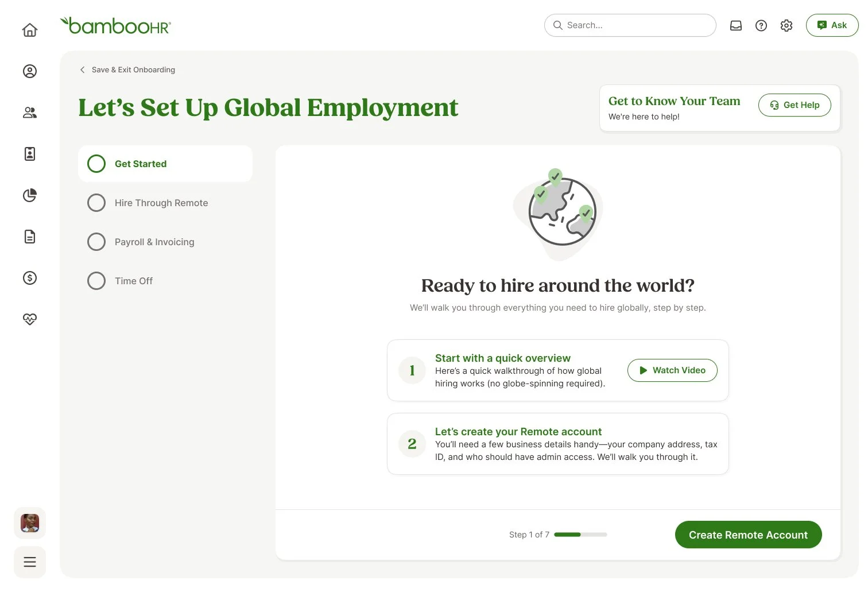Click the Step 1 of 7 progress bar
The height and width of the screenshot is (592, 868).
point(580,535)
